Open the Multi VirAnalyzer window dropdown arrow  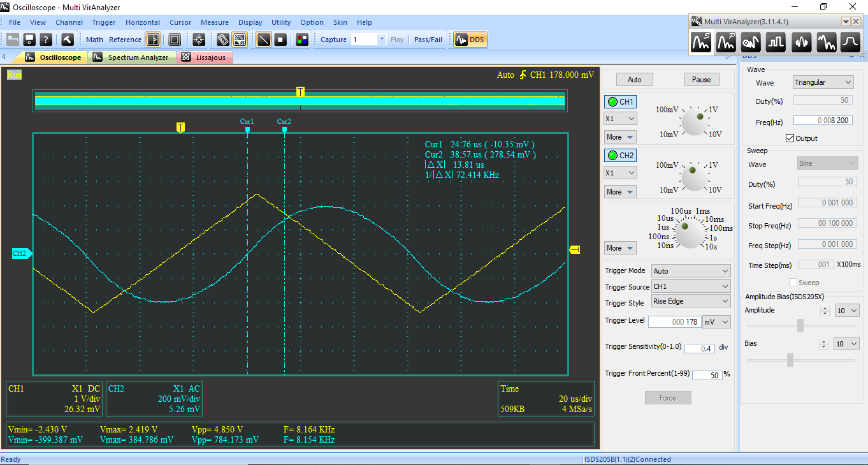point(846,22)
